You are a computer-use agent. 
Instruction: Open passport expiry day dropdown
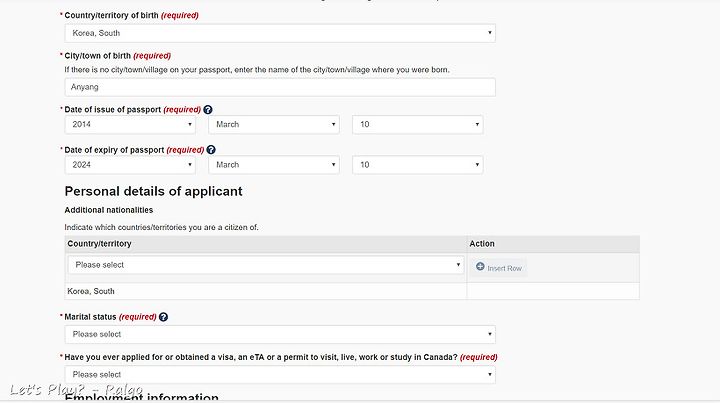click(417, 165)
